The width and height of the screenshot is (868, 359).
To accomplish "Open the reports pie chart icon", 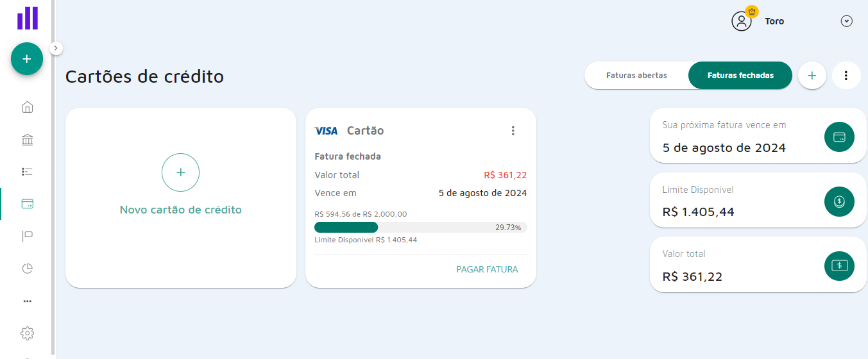I will (27, 268).
